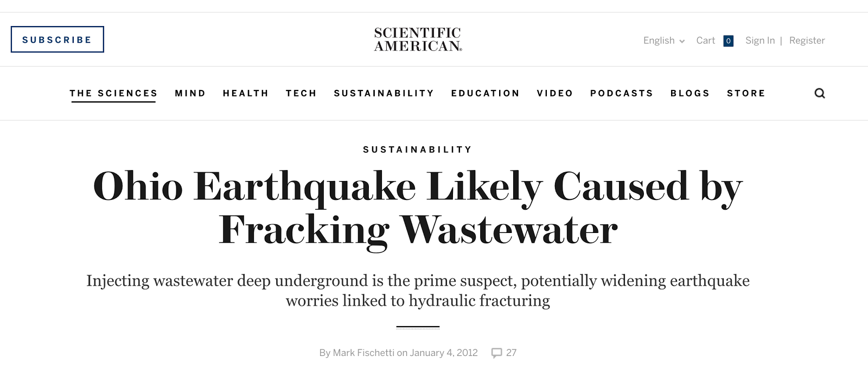The height and width of the screenshot is (382, 868).
Task: Select Blogs in navigation
Action: [x=690, y=93]
